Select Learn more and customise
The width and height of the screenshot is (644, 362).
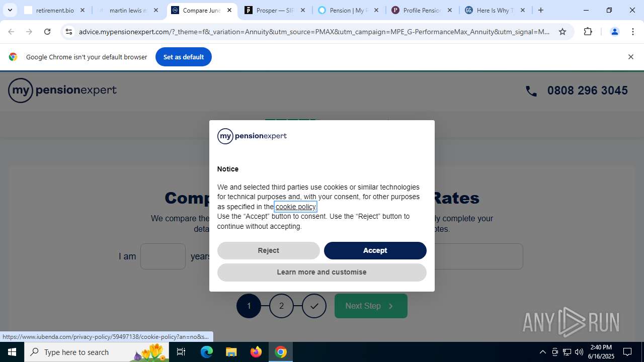pos(322,272)
